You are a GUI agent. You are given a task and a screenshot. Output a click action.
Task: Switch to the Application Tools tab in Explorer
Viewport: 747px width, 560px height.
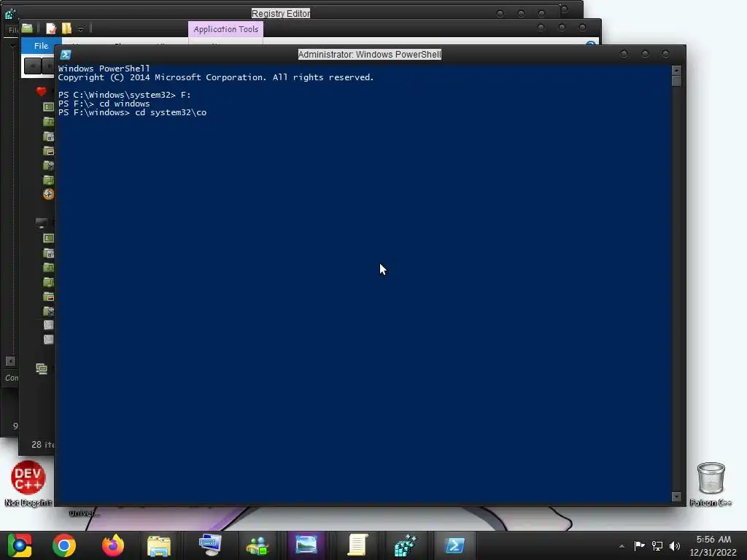point(226,29)
